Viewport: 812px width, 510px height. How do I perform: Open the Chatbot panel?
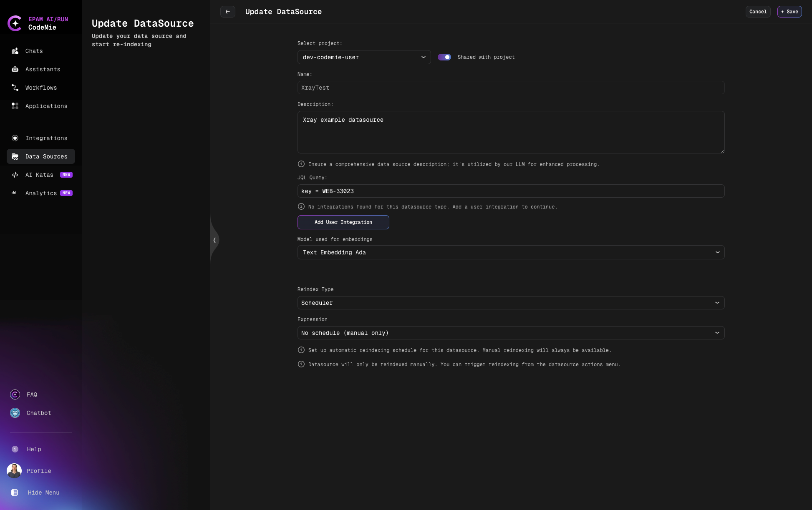(x=38, y=413)
